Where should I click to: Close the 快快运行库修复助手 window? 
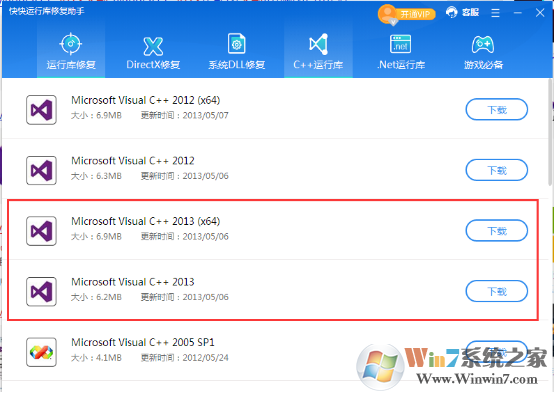click(x=540, y=13)
